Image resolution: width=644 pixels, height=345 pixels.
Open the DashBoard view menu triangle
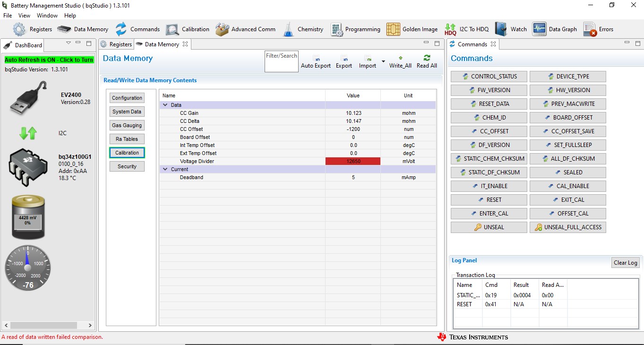tap(69, 43)
